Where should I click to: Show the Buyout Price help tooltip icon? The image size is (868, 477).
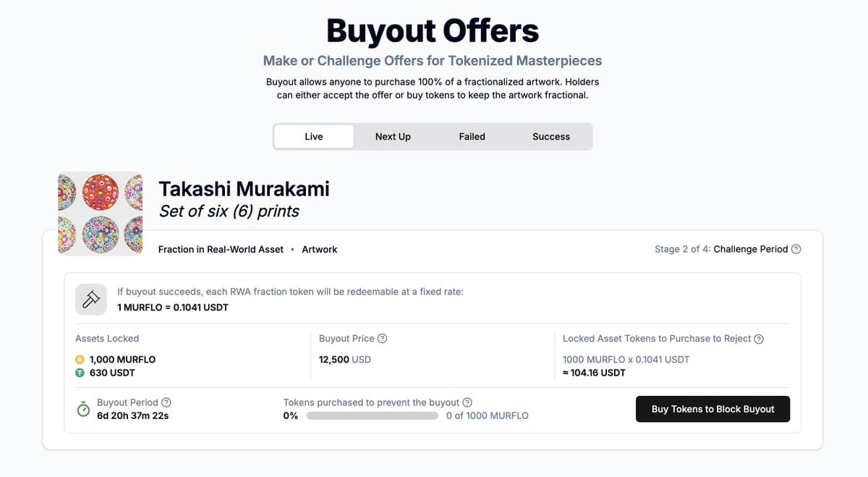(383, 339)
